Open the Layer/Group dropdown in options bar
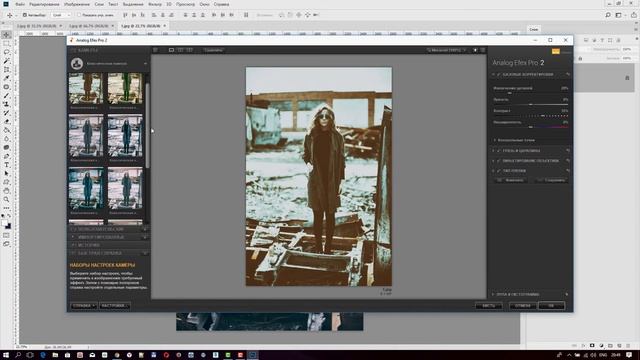 (x=62, y=15)
